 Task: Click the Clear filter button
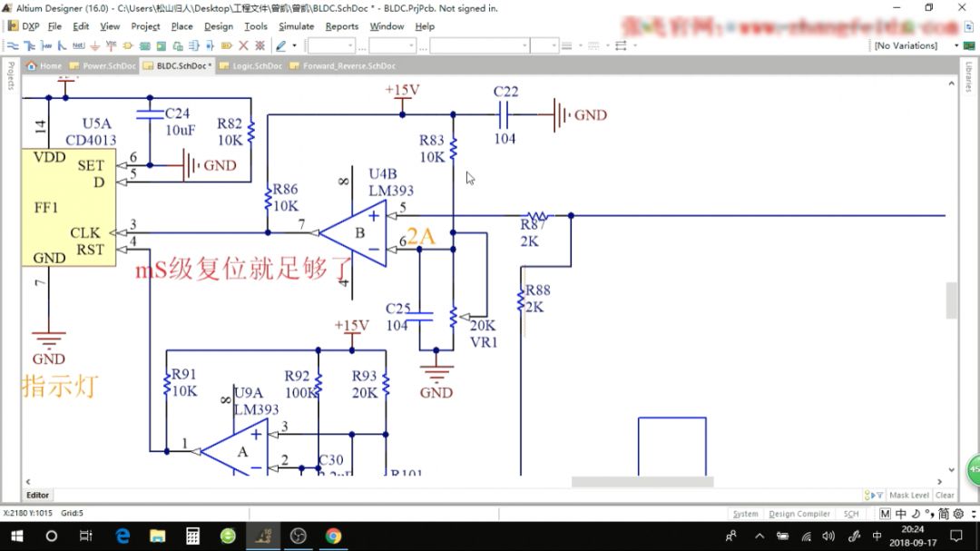[x=945, y=495]
